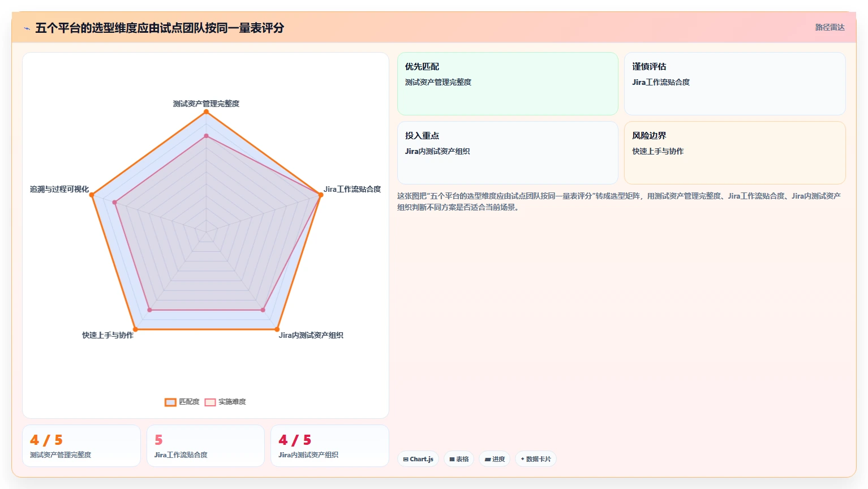Image resolution: width=868 pixels, height=489 pixels.
Task: Click the 实施难度 legend label
Action: pos(232,402)
